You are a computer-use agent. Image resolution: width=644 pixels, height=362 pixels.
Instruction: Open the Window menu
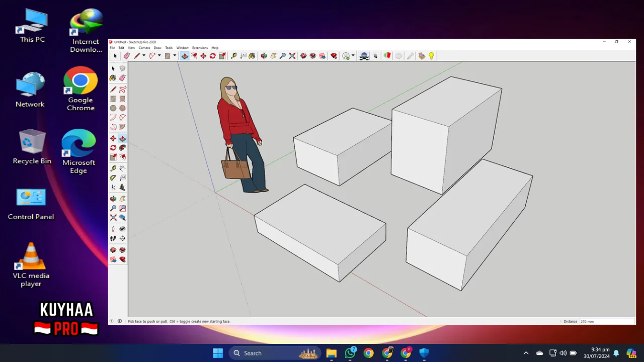[182, 48]
